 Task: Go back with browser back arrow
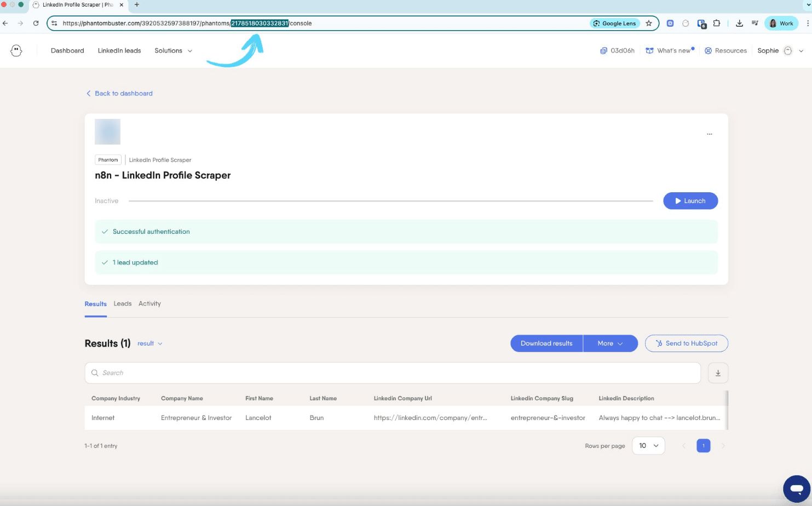tap(5, 24)
